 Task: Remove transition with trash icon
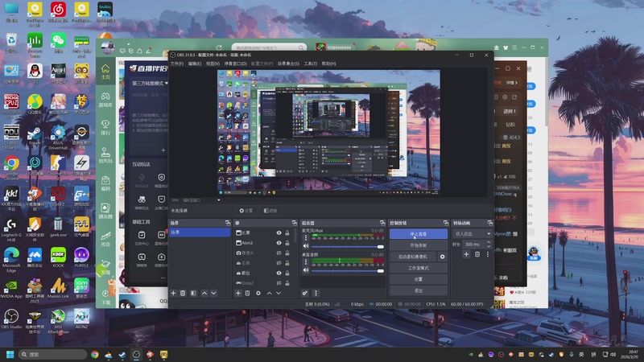pos(477,254)
